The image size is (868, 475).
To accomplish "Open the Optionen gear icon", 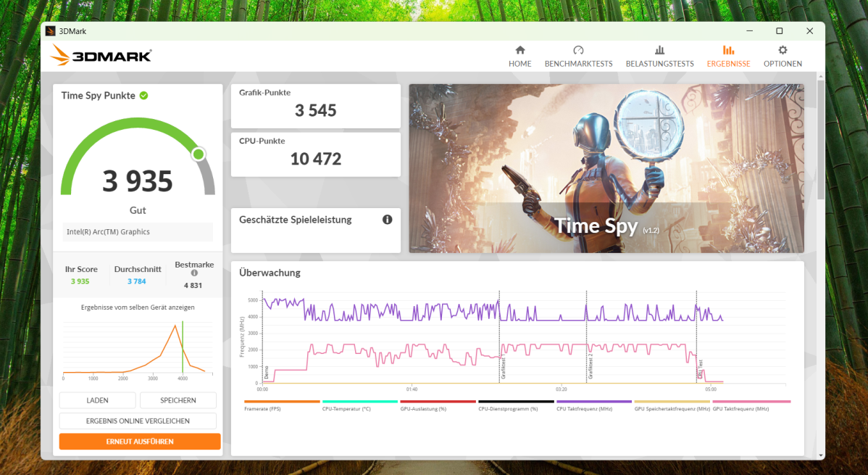I will tap(783, 50).
